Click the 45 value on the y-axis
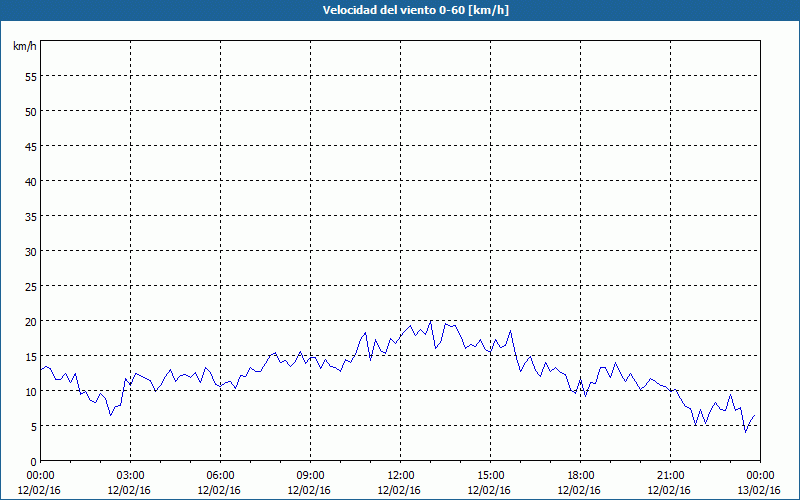 point(31,147)
